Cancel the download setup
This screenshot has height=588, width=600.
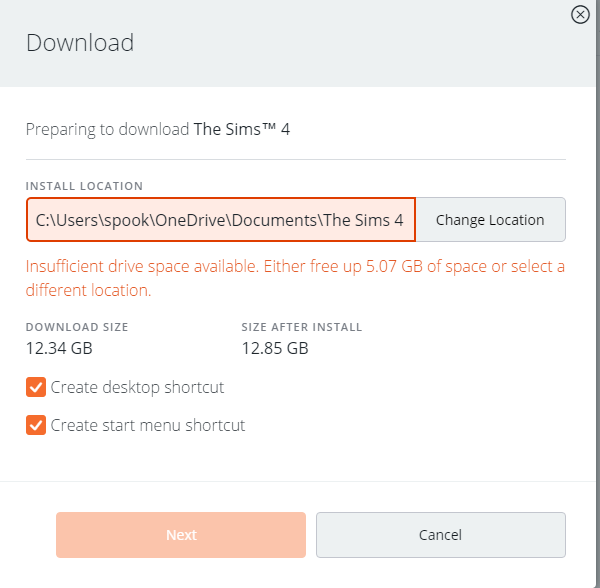pos(440,535)
